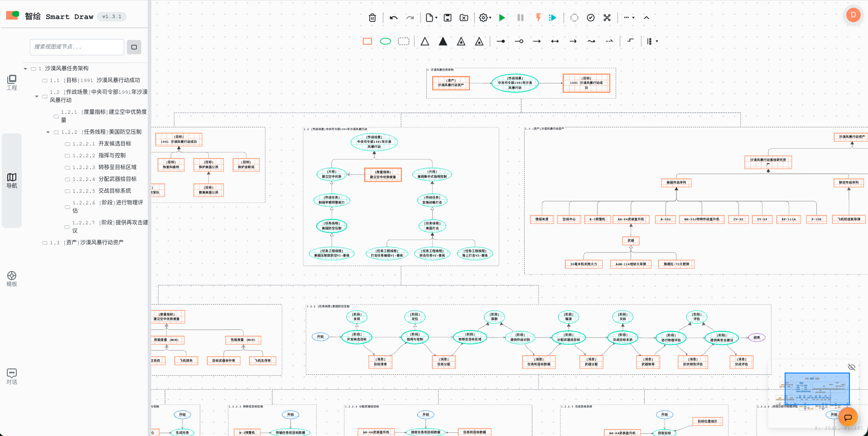This screenshot has height=436, width=868.
Task: Save the diagram with the floppy icon
Action: [447, 18]
